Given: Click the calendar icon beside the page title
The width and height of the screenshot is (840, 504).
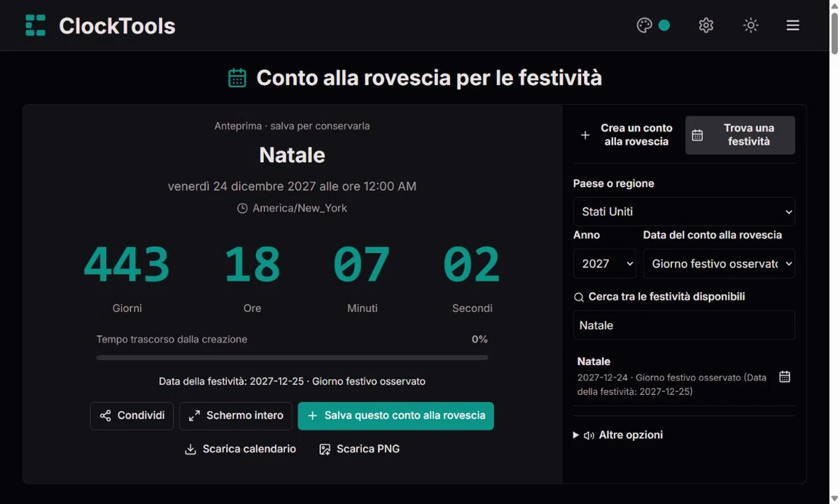Looking at the screenshot, I should (237, 78).
